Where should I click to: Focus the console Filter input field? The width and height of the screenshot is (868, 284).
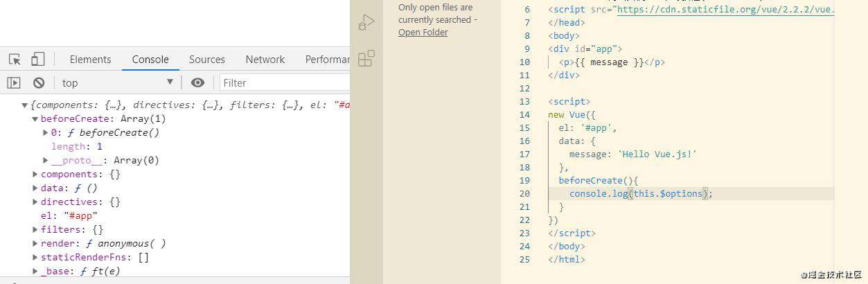coord(285,82)
